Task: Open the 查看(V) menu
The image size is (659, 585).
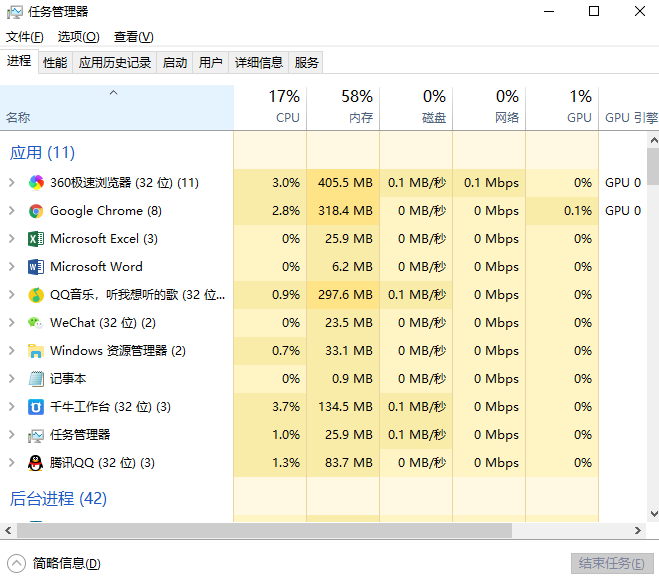Action: [134, 37]
